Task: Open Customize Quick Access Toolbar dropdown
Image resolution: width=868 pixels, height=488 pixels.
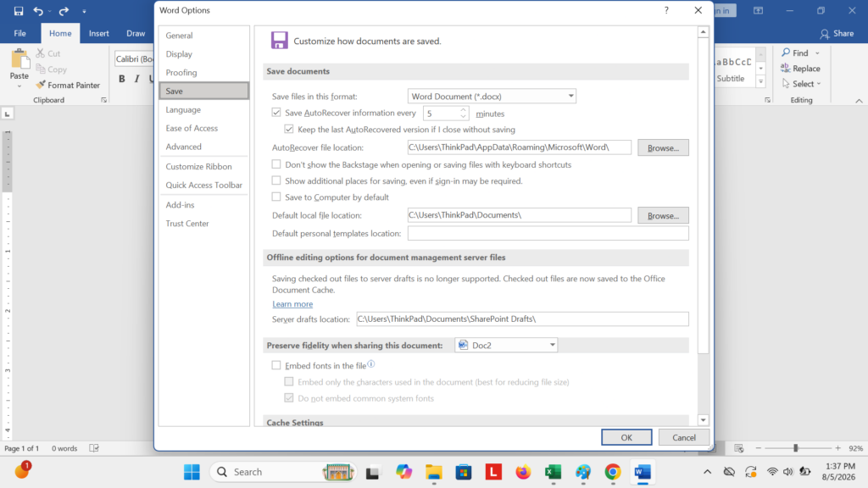Action: [84, 11]
